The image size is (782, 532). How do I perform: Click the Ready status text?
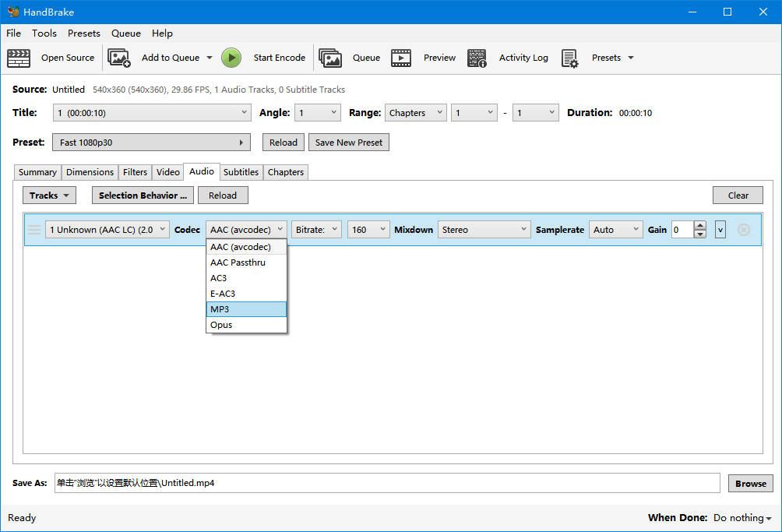[x=22, y=518]
